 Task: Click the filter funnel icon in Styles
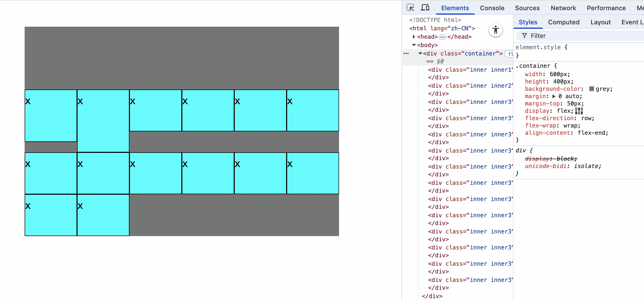click(525, 36)
